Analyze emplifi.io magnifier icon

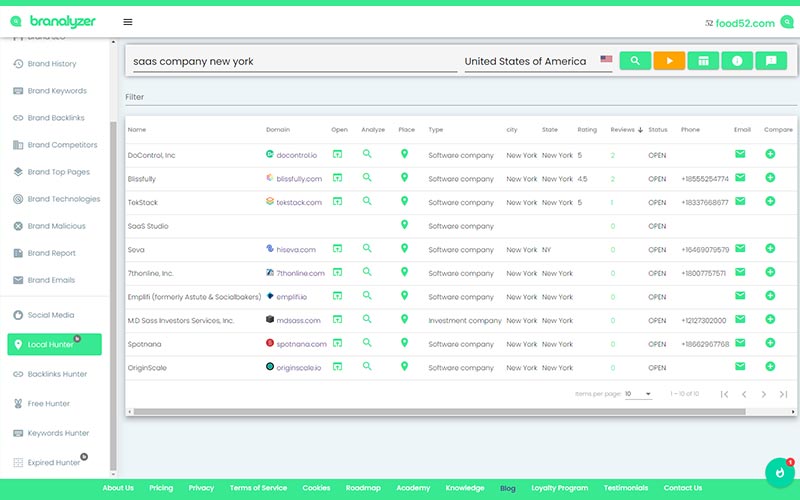(x=367, y=295)
